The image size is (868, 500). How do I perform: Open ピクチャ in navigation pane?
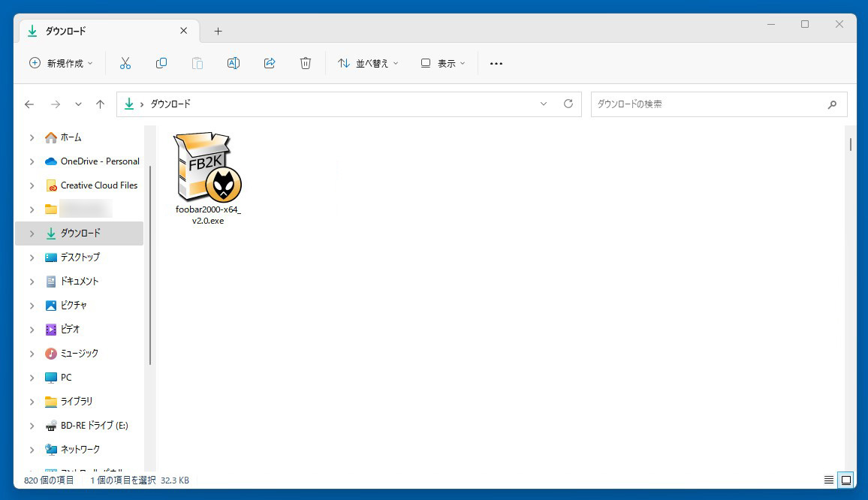click(x=73, y=305)
